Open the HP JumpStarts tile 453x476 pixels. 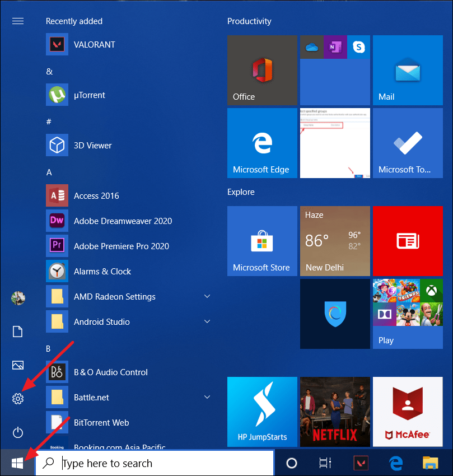262,412
